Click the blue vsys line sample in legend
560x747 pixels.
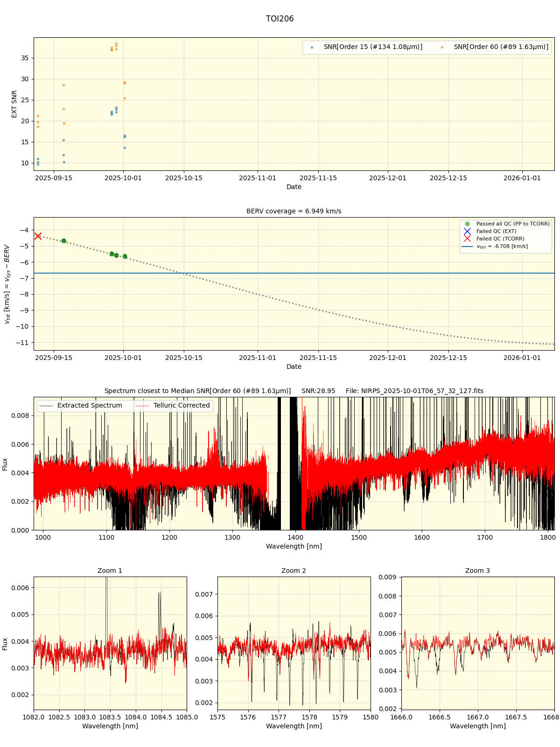point(467,247)
